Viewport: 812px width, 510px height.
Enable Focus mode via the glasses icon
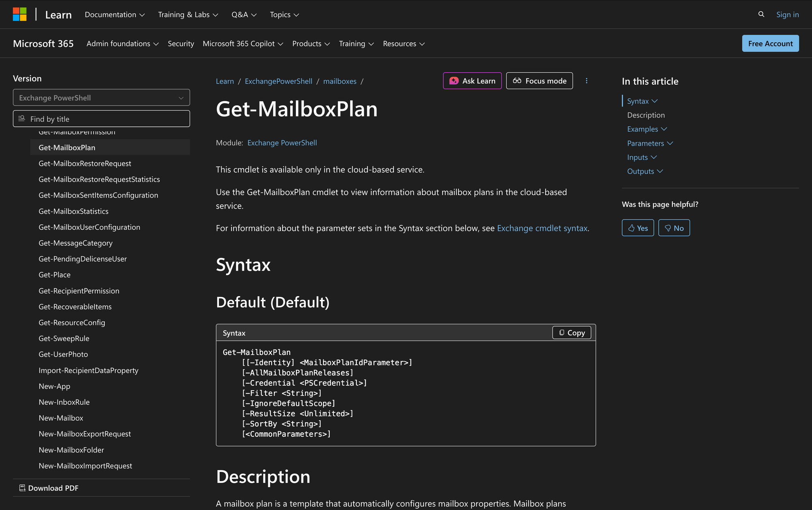[x=518, y=81]
